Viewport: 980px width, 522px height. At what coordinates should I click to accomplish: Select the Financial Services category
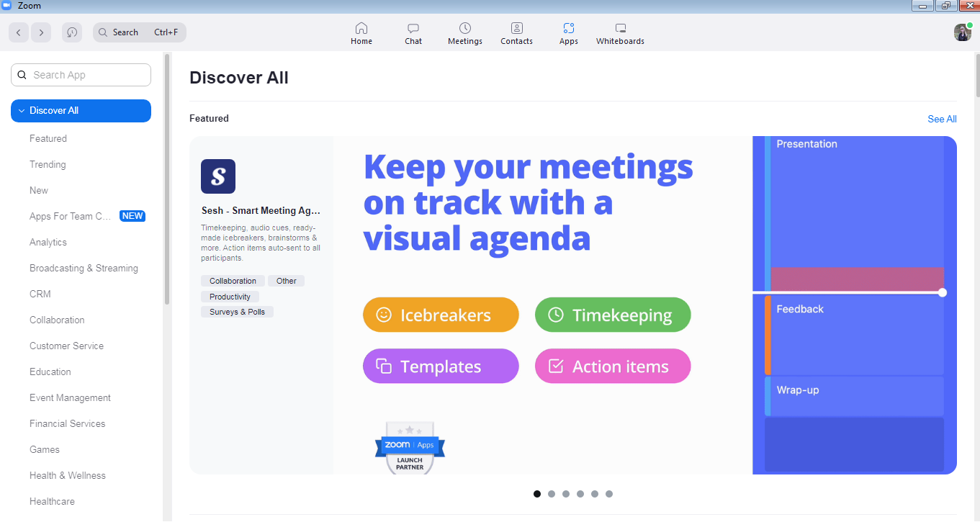tap(68, 423)
